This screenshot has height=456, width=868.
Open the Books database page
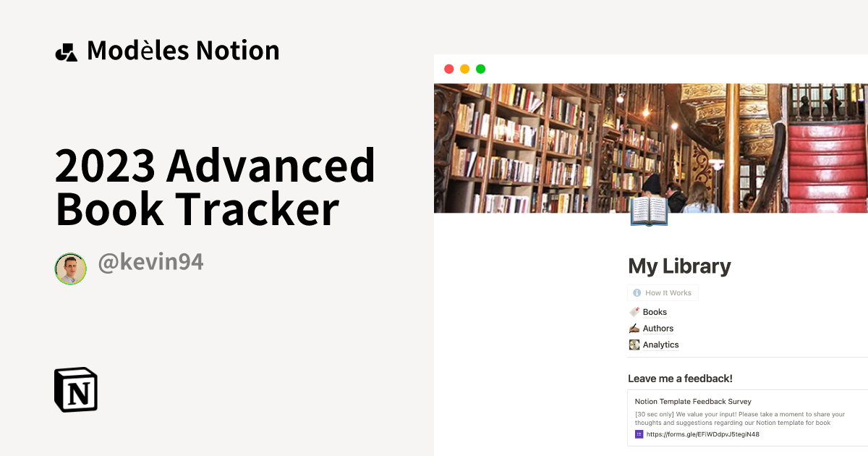click(655, 311)
